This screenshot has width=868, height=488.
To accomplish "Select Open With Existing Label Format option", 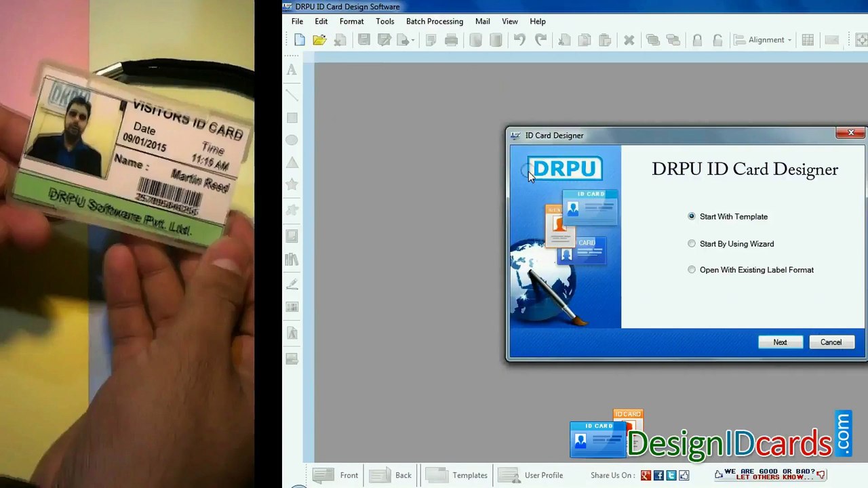I will 751,270.
